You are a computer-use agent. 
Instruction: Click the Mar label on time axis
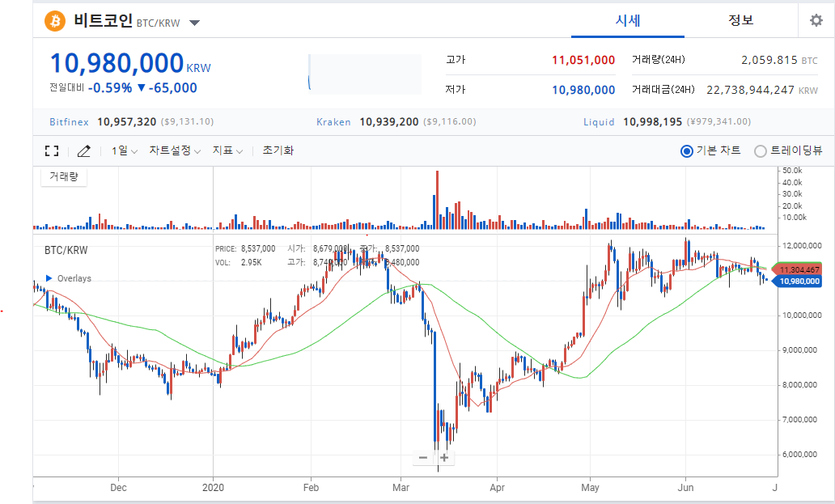coord(401,488)
